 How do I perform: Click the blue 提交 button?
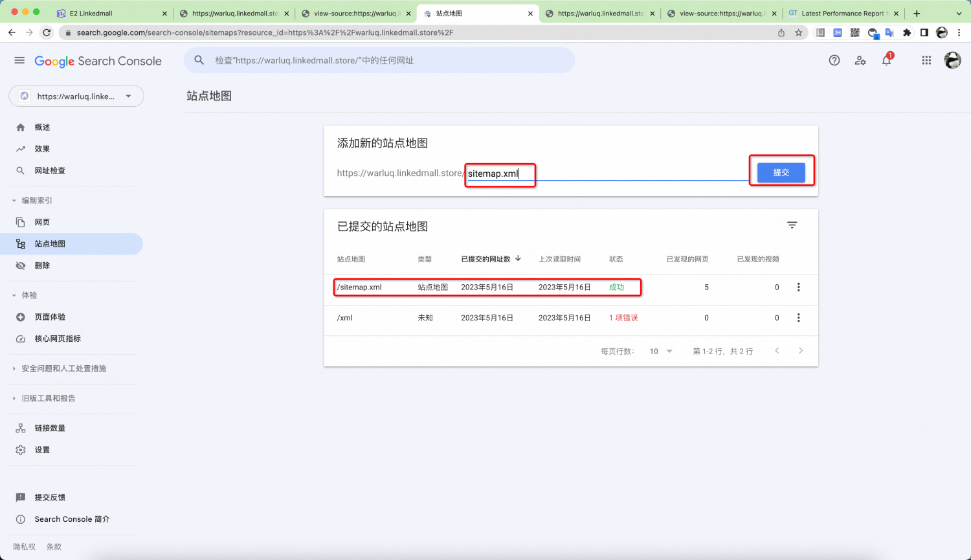pyautogui.click(x=781, y=173)
